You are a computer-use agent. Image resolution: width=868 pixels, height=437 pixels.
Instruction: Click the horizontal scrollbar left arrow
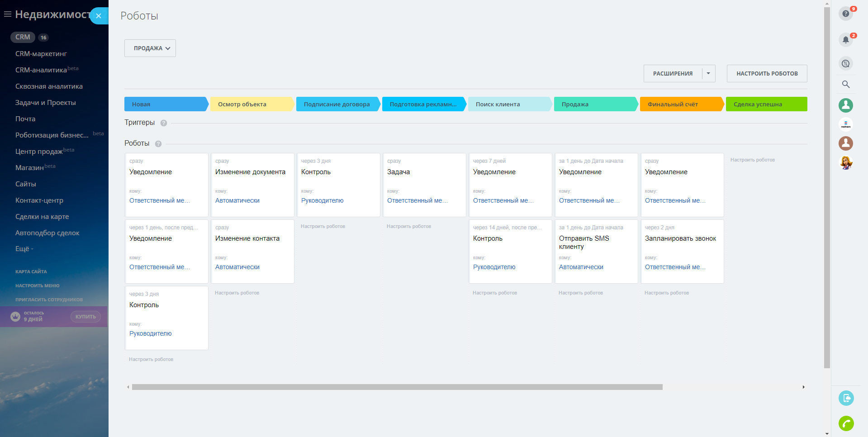[128, 387]
